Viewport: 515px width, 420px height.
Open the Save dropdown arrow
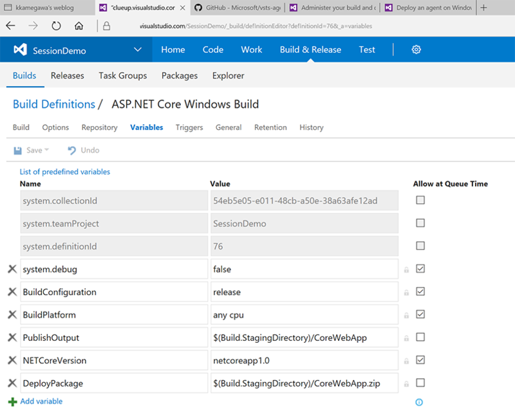pyautogui.click(x=46, y=150)
